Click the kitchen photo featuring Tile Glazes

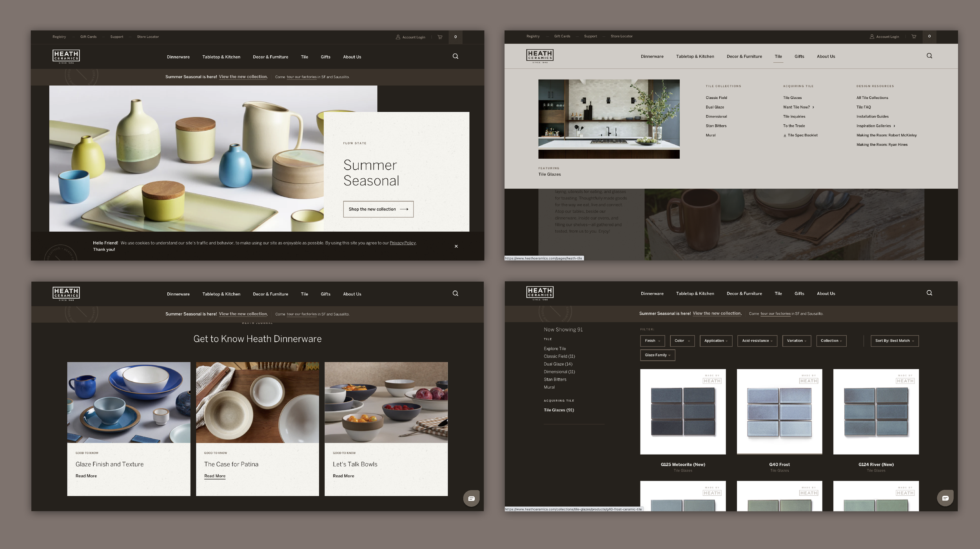pyautogui.click(x=608, y=119)
